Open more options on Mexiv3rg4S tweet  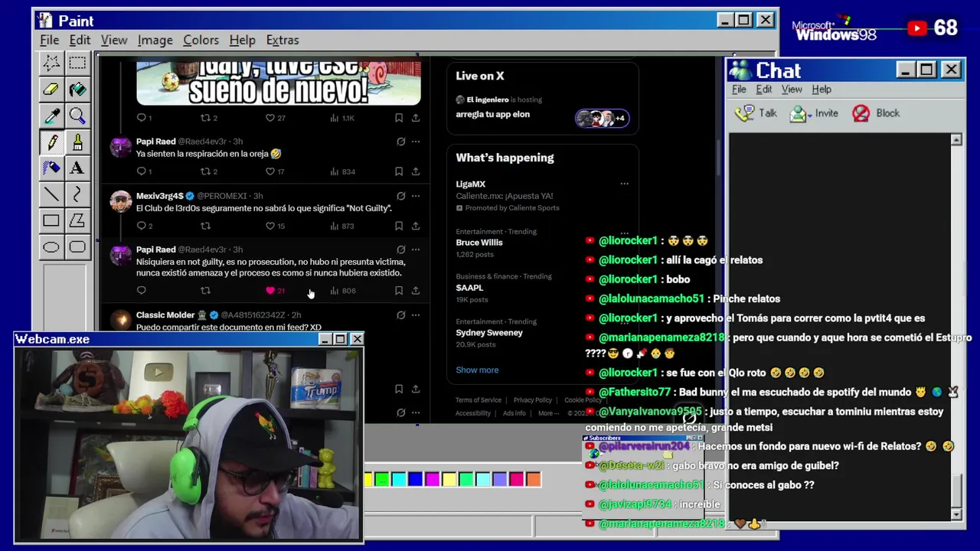click(x=416, y=196)
